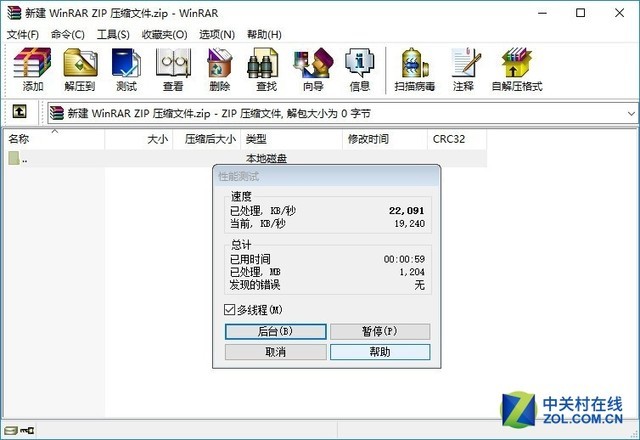Sort by the 类型 column header
Image resolution: width=640 pixels, height=440 pixels.
[291, 139]
